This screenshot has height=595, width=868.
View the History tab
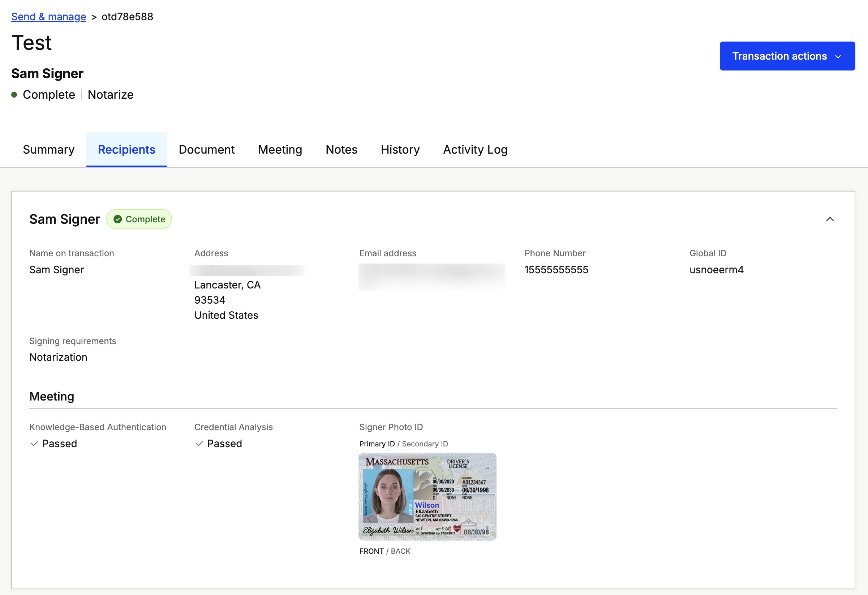click(400, 149)
